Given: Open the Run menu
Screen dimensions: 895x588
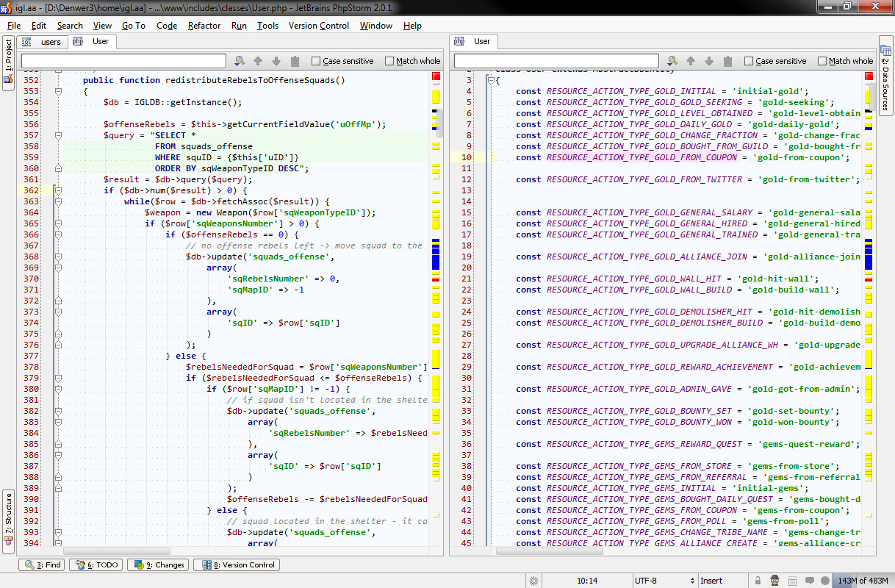Looking at the screenshot, I should 239,26.
